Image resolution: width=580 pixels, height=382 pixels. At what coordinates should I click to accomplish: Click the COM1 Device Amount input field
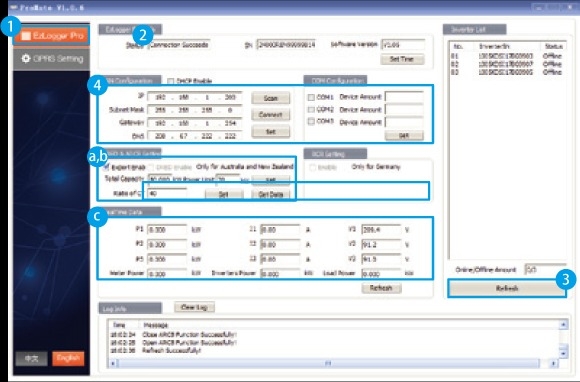click(404, 97)
